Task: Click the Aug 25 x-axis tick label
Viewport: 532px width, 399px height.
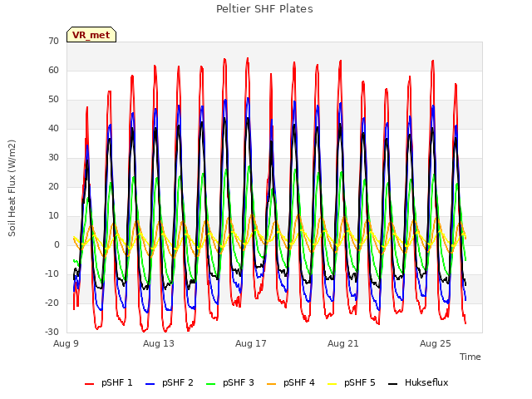Action: pos(436,343)
